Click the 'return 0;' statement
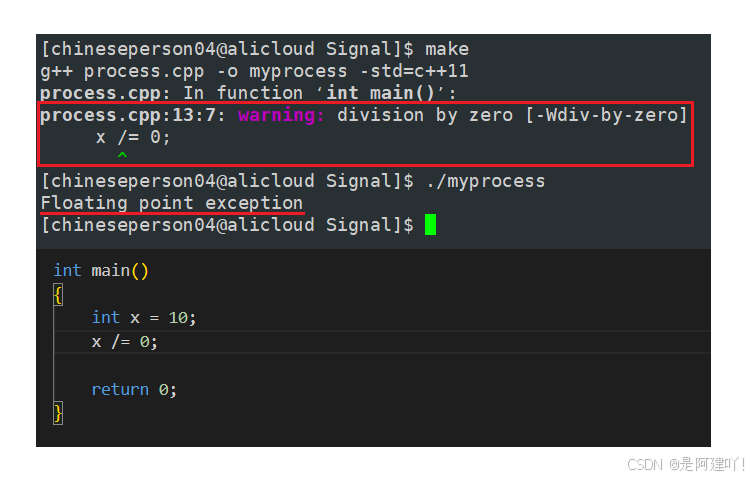 134,389
